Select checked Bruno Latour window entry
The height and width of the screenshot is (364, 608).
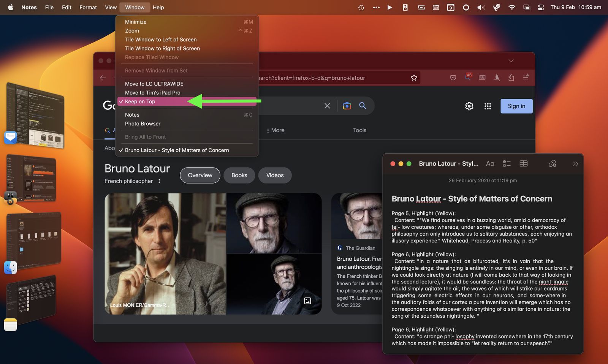(177, 150)
